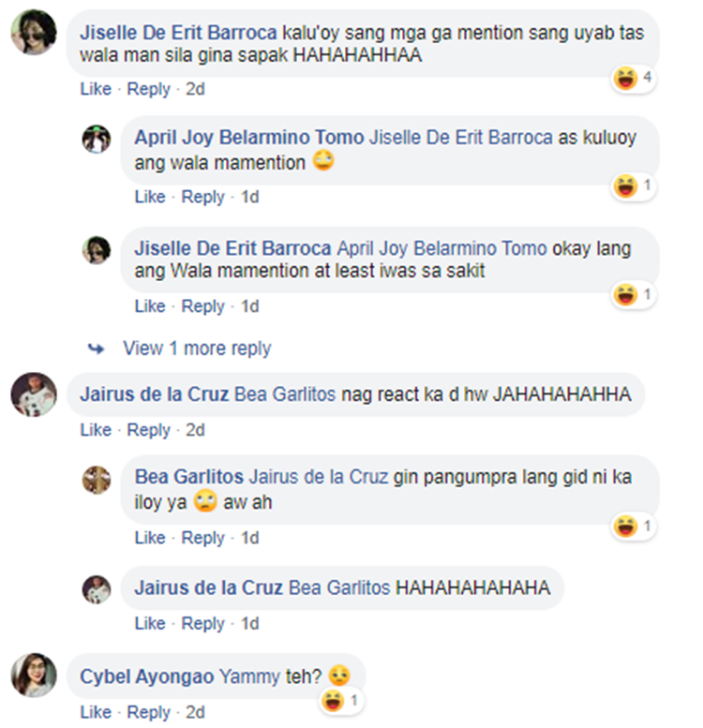The height and width of the screenshot is (728, 703).
Task: Open April Joy Belarmino Tomo author name
Action: [249, 138]
